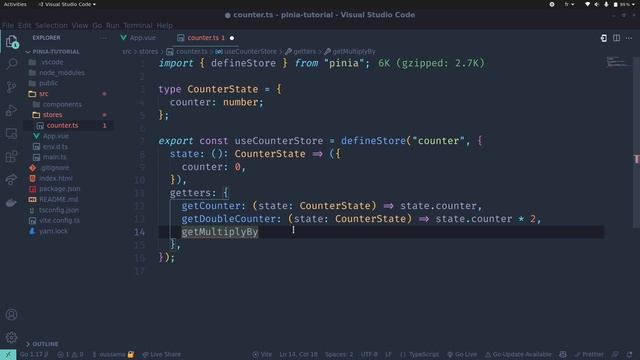This screenshot has height=360, width=640.
Task: Open the Live Share activity bar icon
Action: (11, 180)
